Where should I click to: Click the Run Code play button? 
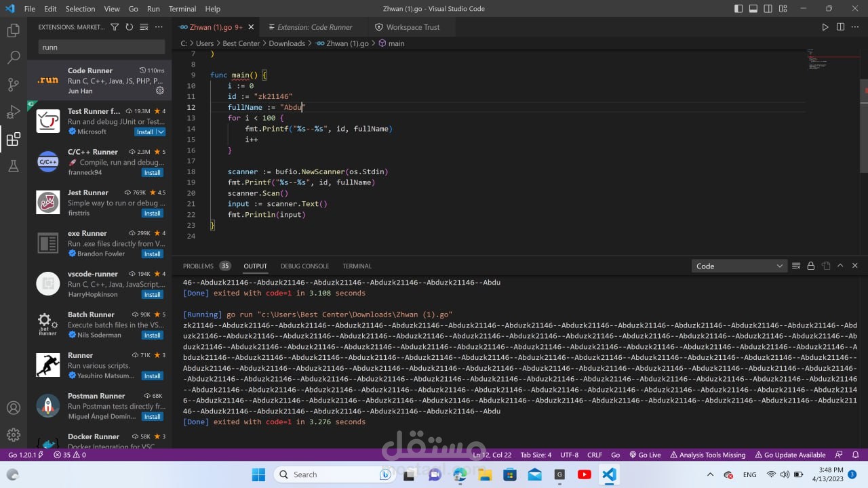click(x=825, y=26)
